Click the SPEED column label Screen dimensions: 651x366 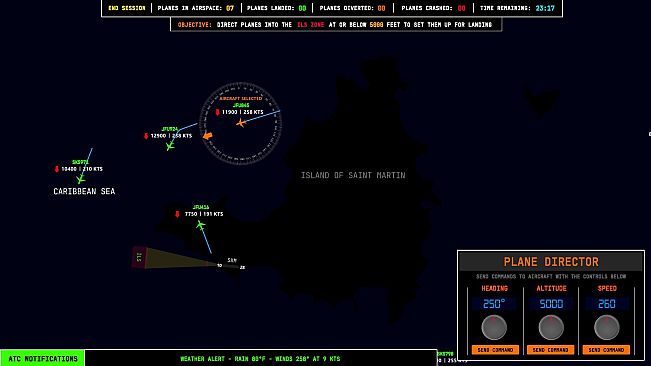pyautogui.click(x=607, y=288)
